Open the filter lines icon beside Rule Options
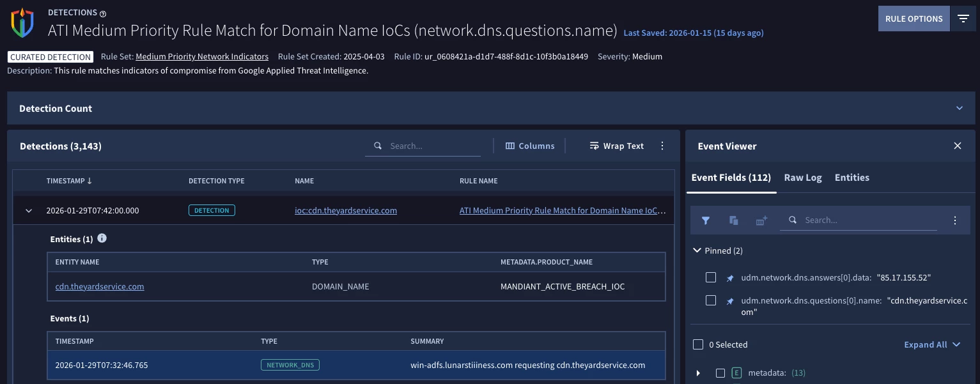 963,19
